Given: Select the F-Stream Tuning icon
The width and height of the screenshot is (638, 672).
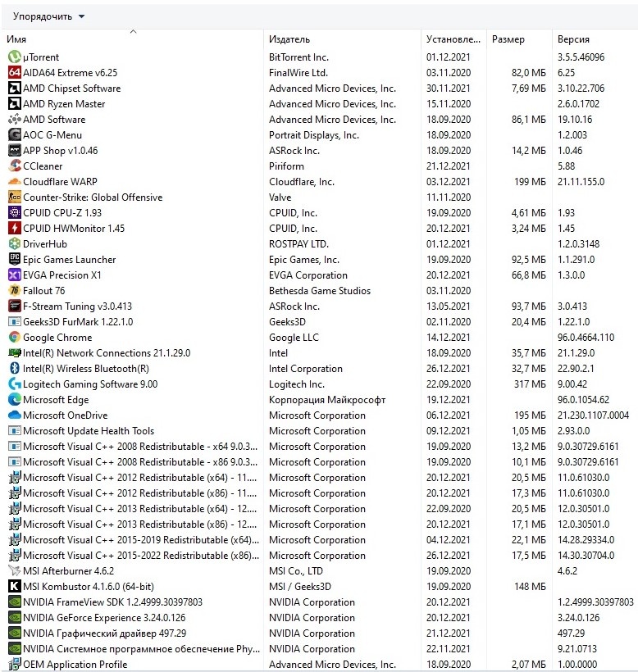Looking at the screenshot, I should (15, 306).
